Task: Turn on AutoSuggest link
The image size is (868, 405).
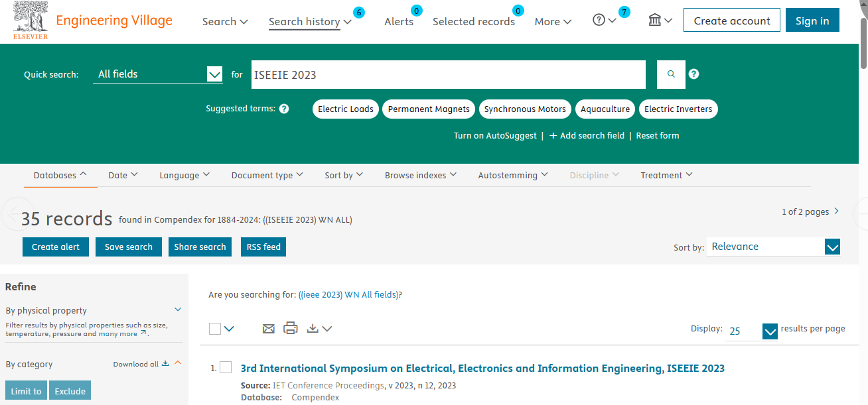Action: [x=495, y=135]
